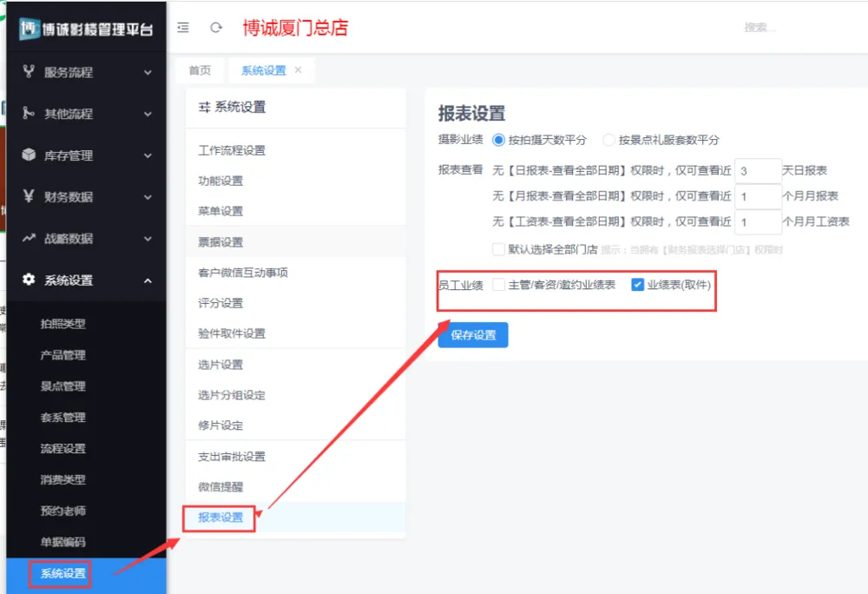Close the 系统设置 tab

(299, 70)
